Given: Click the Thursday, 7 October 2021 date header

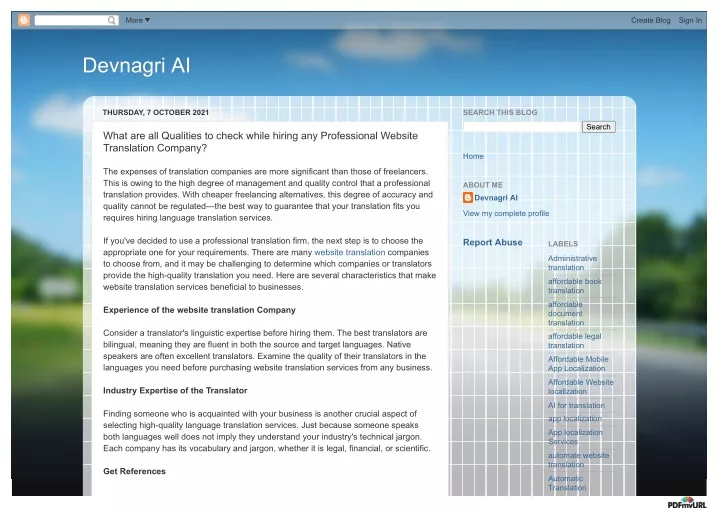Looking at the screenshot, I should tap(155, 112).
